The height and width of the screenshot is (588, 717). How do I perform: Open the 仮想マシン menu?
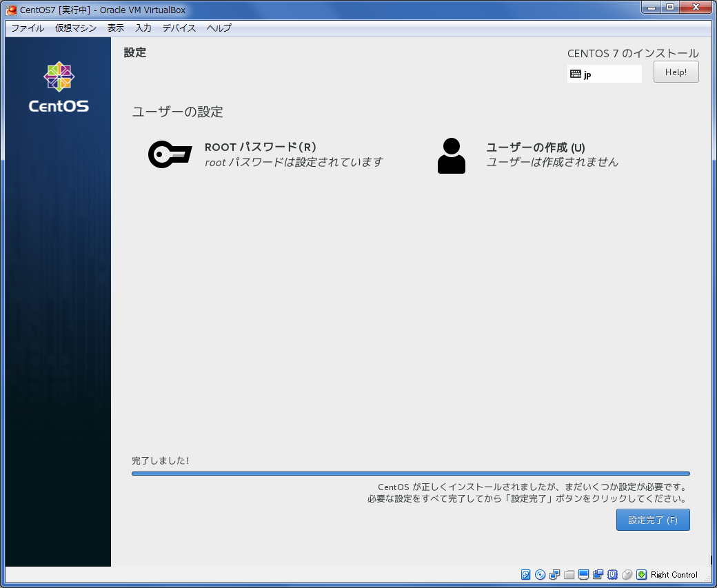76,28
